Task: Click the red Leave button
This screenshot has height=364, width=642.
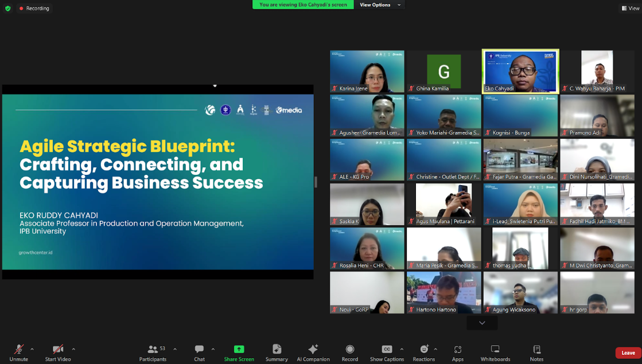Action: coord(628,353)
